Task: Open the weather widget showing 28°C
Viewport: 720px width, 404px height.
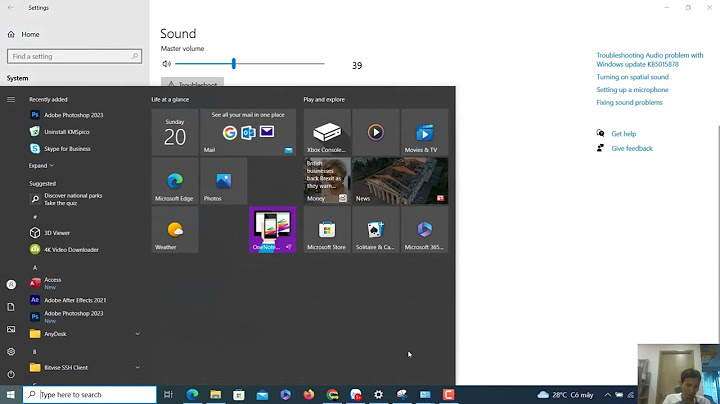Action: 565,395
